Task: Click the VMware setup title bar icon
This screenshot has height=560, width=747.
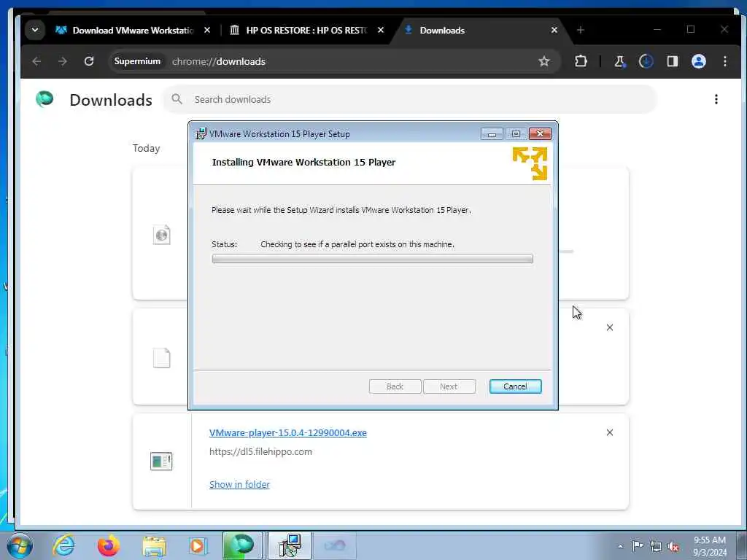Action: click(201, 134)
